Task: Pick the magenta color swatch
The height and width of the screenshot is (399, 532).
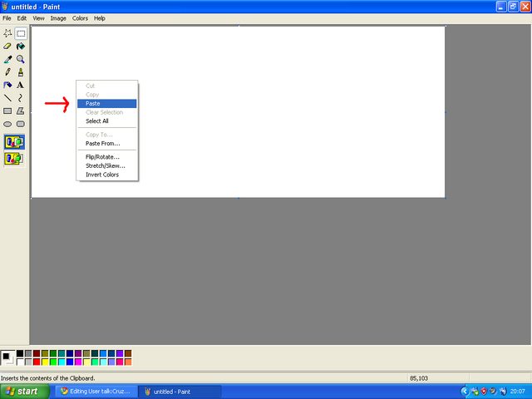Action: pyautogui.click(x=78, y=362)
